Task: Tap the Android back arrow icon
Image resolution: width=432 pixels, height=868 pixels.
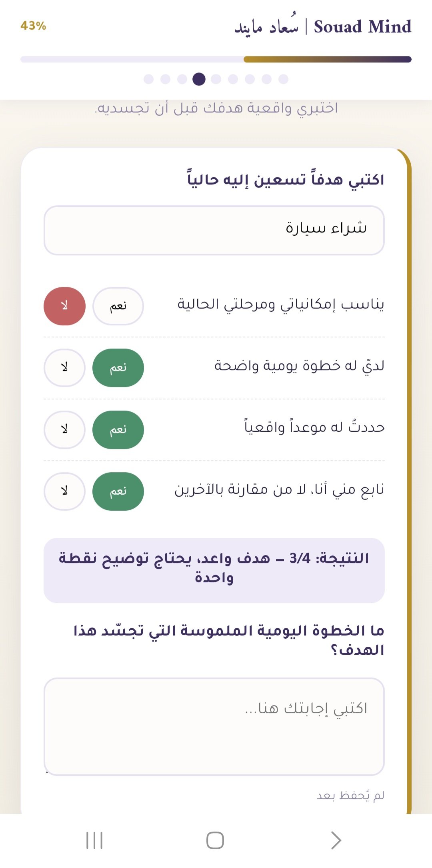Action: [x=336, y=840]
